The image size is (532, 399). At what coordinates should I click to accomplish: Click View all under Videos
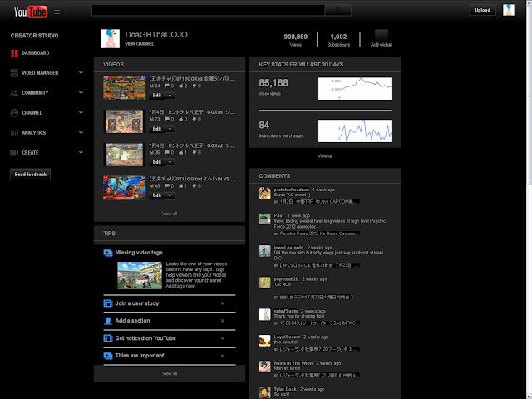(x=170, y=214)
